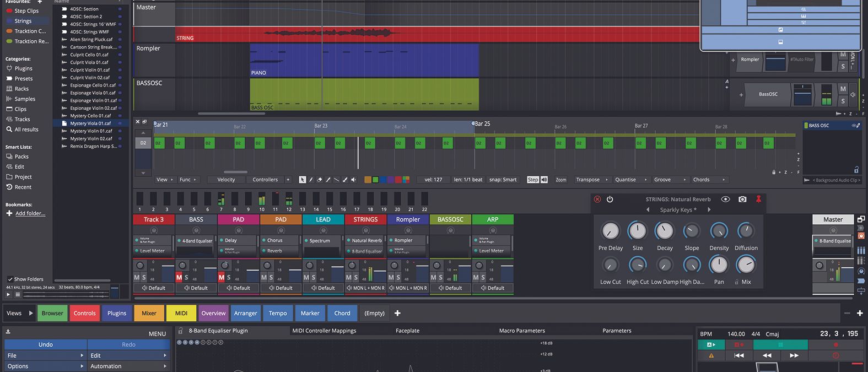Click the rewind transport button
Screen dimensions: 868x372
(x=767, y=355)
